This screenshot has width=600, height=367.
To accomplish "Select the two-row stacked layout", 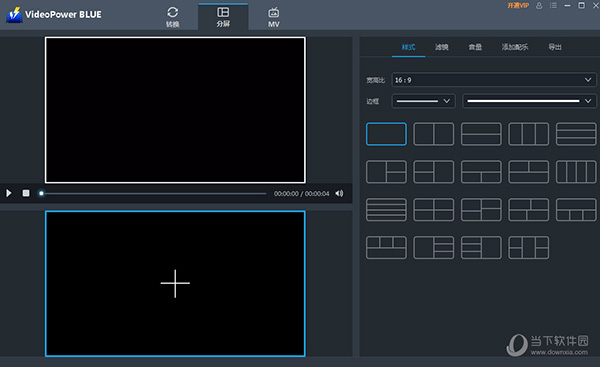I will (481, 134).
